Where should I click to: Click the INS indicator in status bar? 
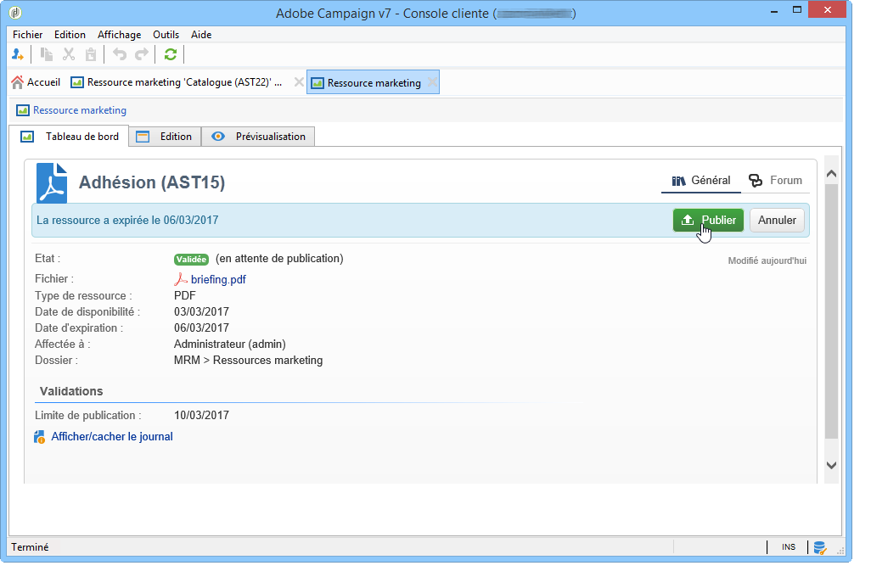pyautogui.click(x=789, y=547)
